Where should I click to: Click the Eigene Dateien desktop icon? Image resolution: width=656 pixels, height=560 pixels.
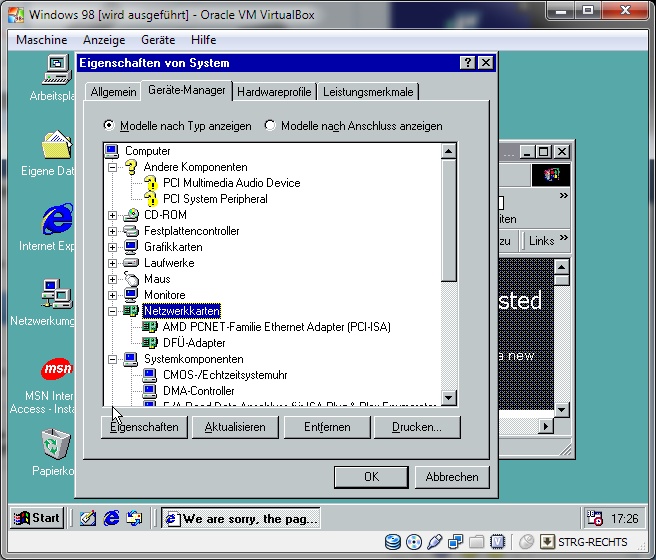(x=57, y=145)
